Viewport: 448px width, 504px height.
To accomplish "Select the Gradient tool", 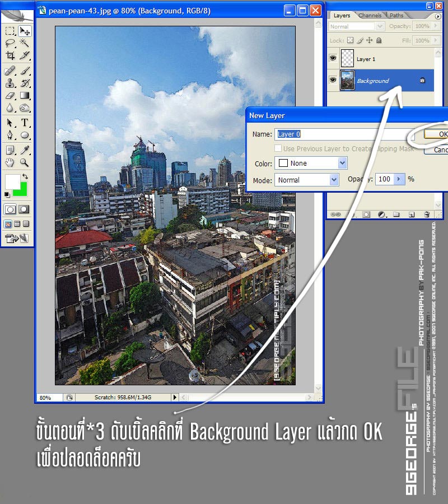I will 25,95.
